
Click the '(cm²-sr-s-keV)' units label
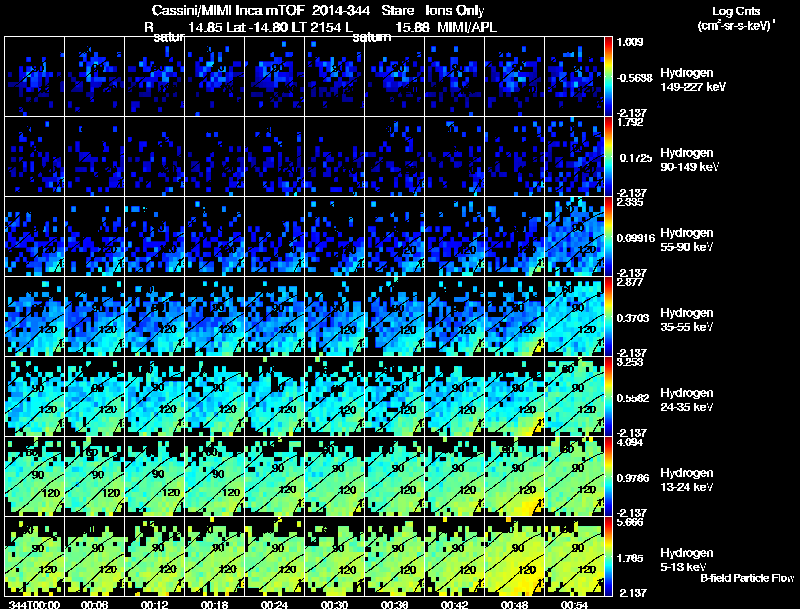pyautogui.click(x=736, y=25)
